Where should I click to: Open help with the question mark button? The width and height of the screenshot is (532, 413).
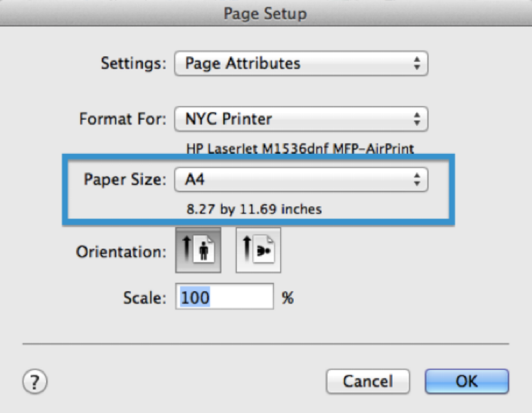point(34,382)
